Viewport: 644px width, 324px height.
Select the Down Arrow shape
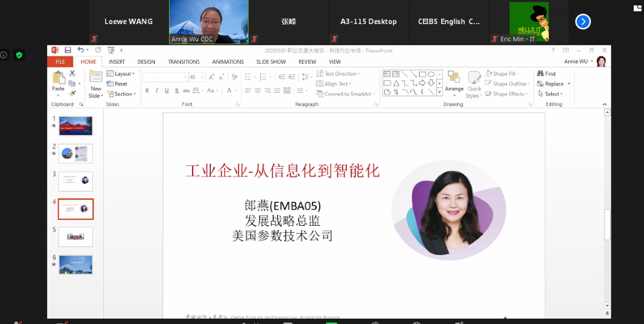pyautogui.click(x=431, y=83)
